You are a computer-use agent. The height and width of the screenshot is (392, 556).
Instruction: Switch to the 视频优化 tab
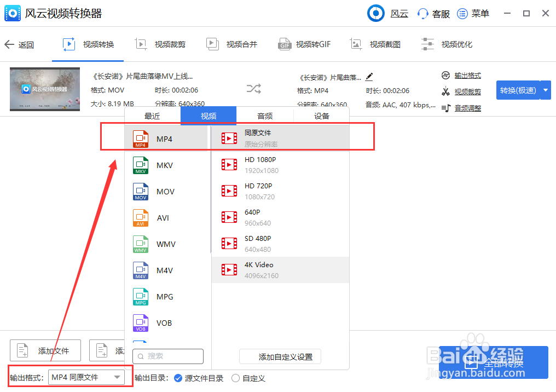point(447,44)
